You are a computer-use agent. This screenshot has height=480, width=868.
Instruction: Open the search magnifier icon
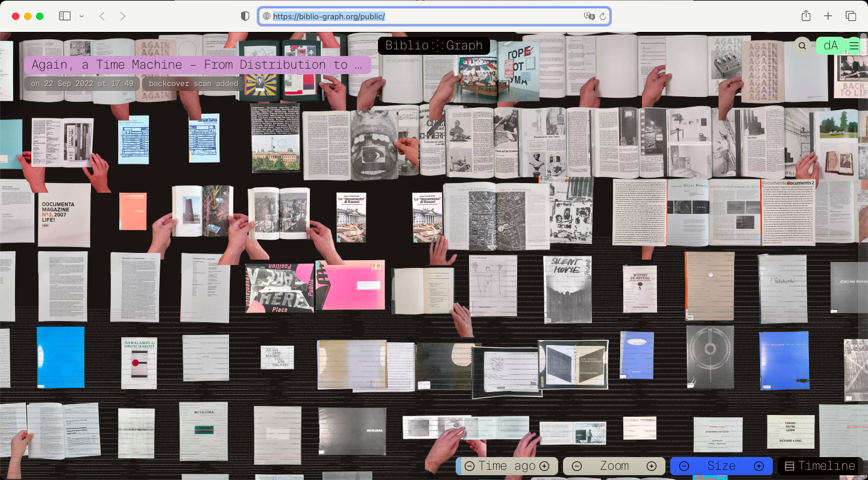802,46
